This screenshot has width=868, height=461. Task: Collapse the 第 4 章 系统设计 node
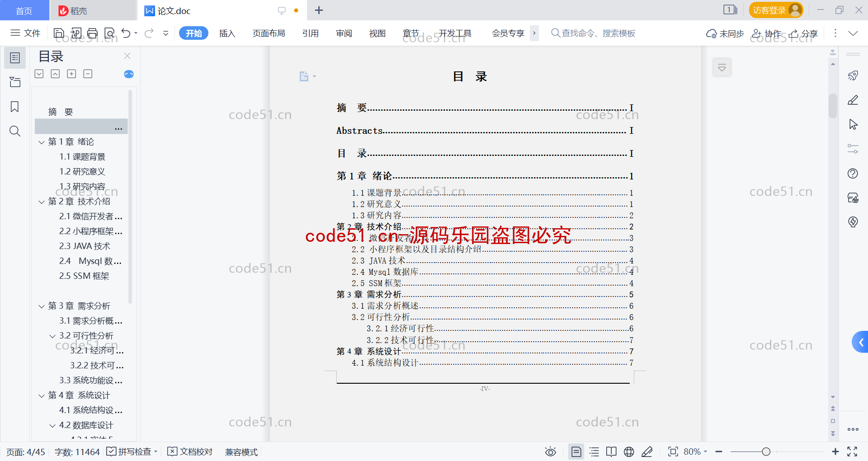click(42, 395)
